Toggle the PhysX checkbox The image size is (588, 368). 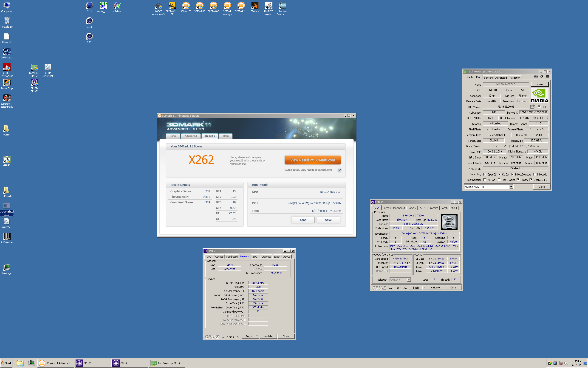pos(518,180)
